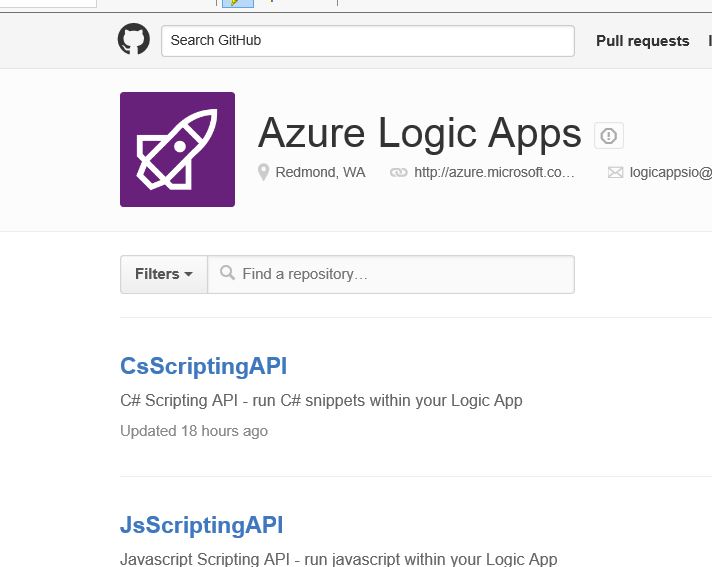
Task: Open the azure.microsoft.co website link
Action: [x=494, y=172]
